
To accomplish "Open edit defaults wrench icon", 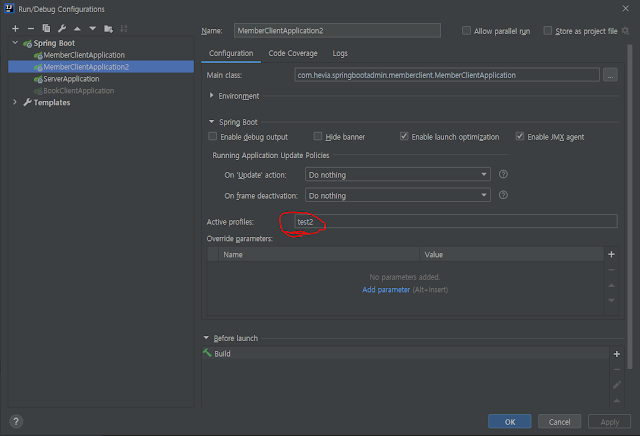I will [62, 29].
